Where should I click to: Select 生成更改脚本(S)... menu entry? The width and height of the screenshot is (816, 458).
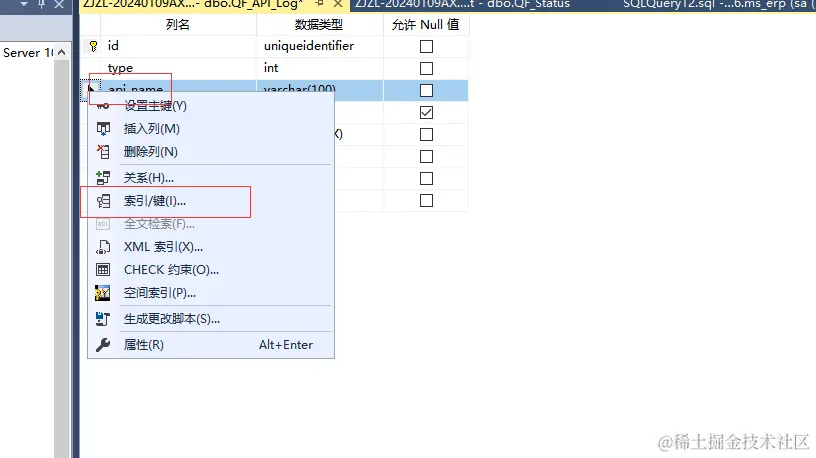pos(211,319)
